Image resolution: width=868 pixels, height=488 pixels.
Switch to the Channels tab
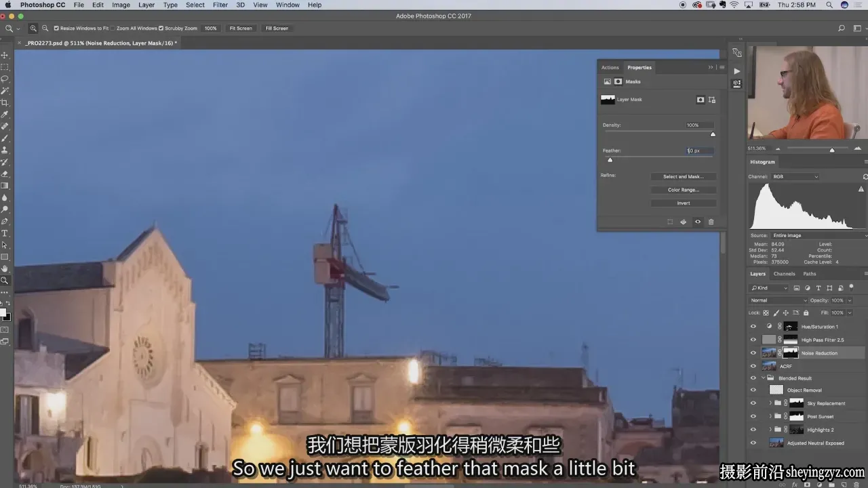tap(784, 274)
